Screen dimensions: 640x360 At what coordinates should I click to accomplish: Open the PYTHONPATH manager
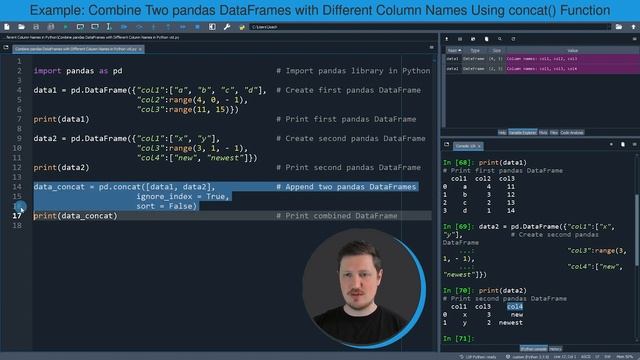click(242, 27)
